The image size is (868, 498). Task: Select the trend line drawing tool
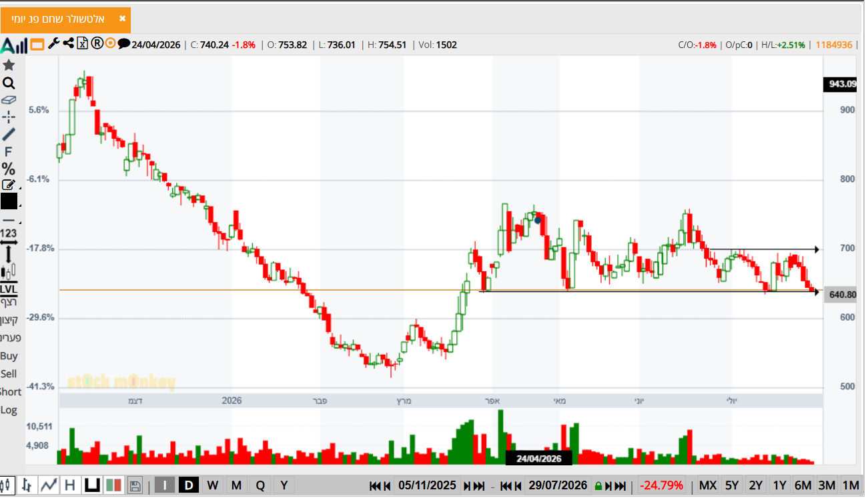click(x=9, y=134)
